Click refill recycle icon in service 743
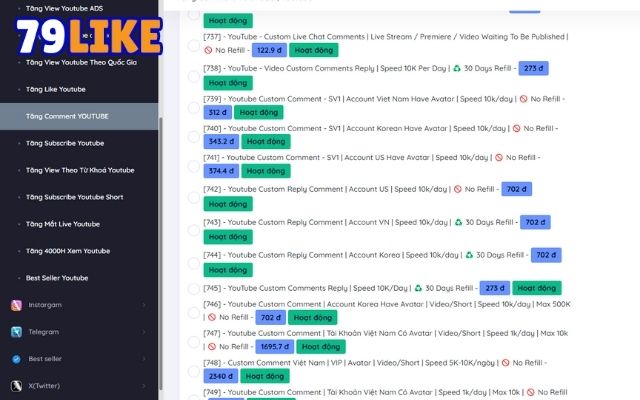 [x=458, y=222]
